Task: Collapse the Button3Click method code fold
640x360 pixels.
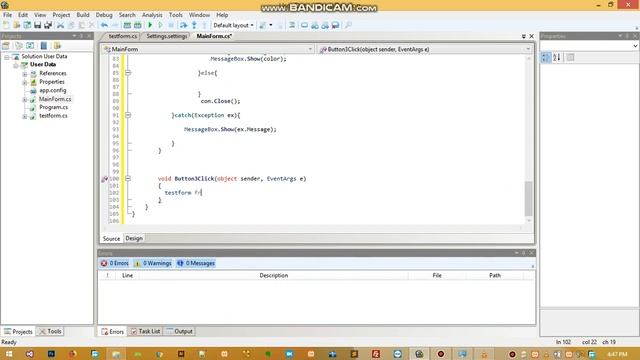Action: click(x=128, y=178)
